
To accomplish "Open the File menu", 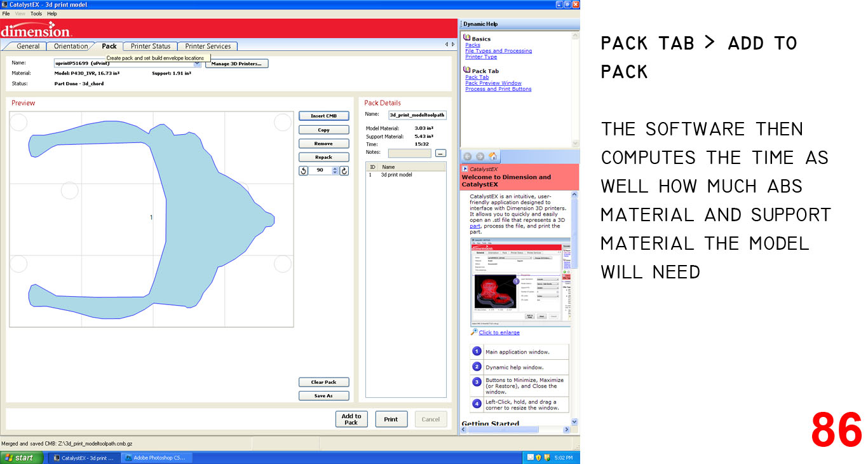I will 6,13.
